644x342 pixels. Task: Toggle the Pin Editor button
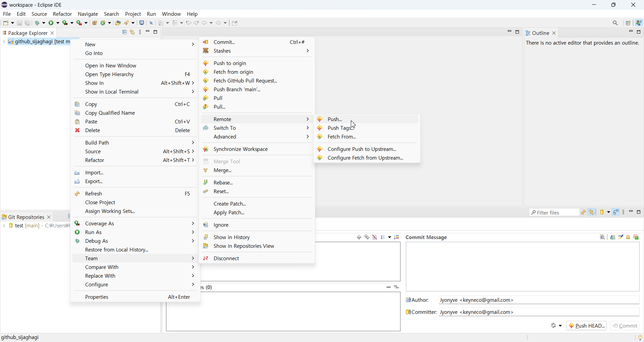click(235, 23)
